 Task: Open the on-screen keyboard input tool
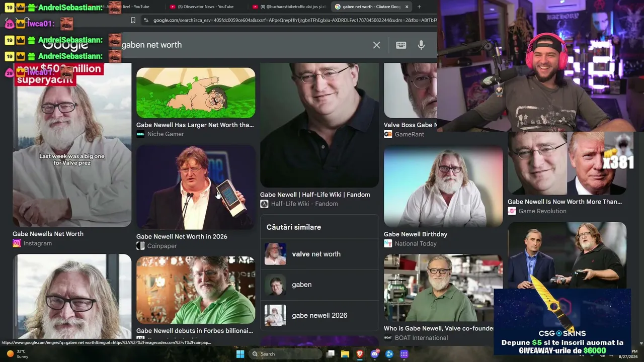point(401,45)
